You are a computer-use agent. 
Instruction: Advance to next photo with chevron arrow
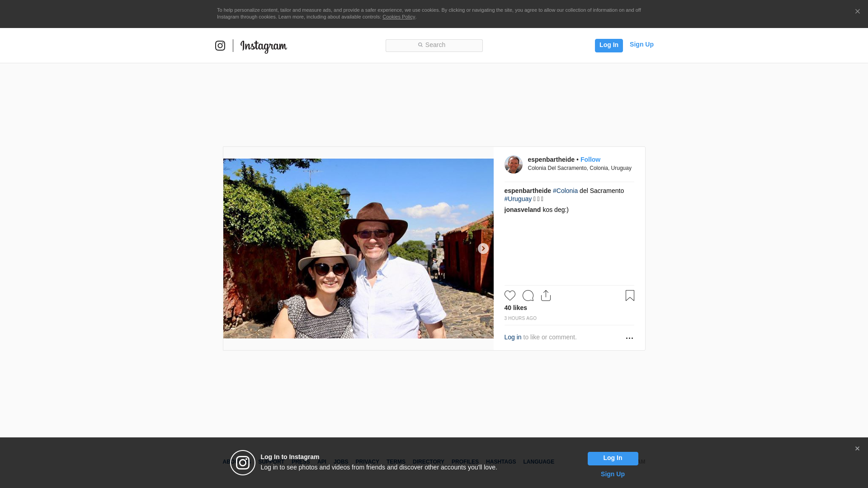tap(483, 249)
